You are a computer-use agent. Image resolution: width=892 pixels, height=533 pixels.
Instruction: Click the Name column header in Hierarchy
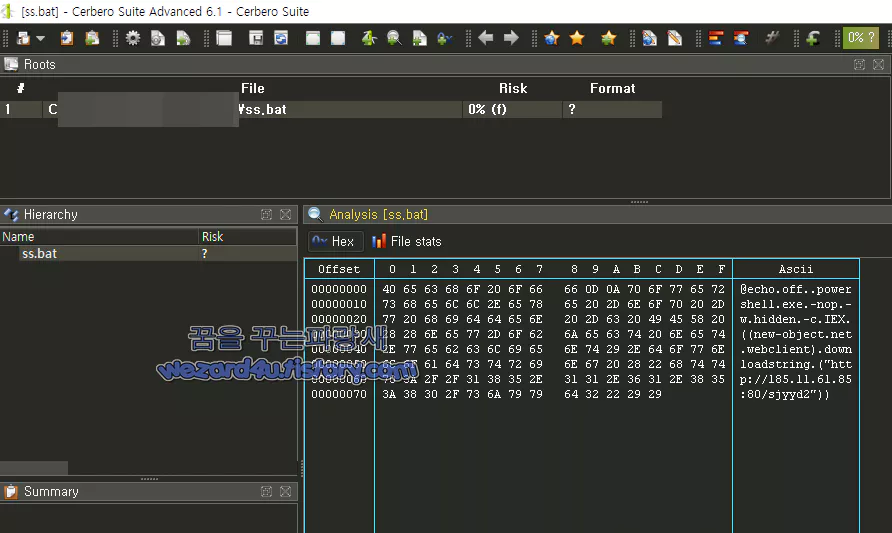point(100,237)
